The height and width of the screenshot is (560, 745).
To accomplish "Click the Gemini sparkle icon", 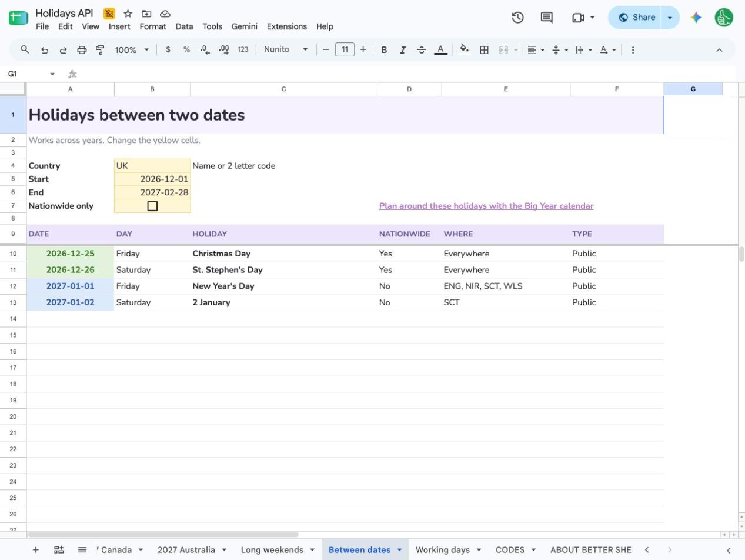I will (696, 18).
